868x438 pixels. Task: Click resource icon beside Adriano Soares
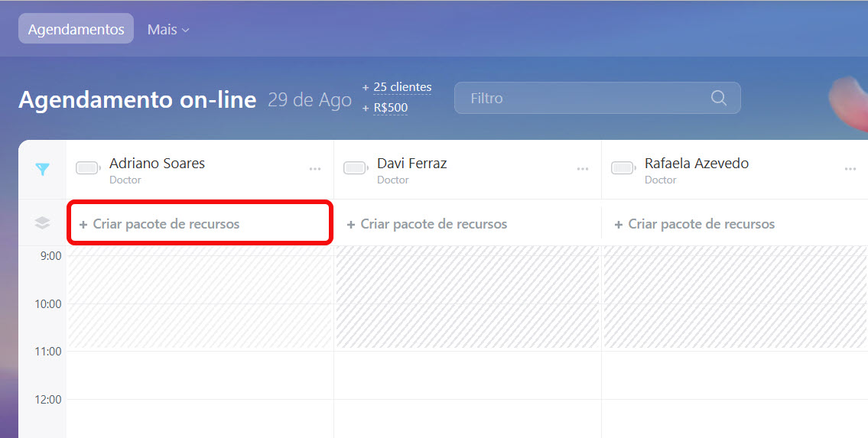tap(88, 168)
